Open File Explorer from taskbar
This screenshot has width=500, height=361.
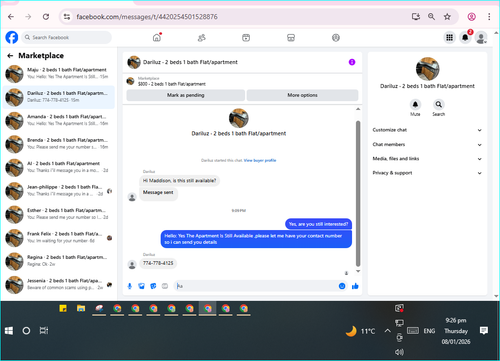(81, 308)
